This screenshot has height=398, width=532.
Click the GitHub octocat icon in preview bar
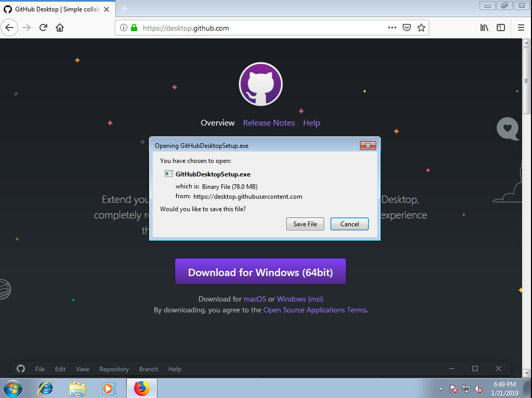[21, 368]
